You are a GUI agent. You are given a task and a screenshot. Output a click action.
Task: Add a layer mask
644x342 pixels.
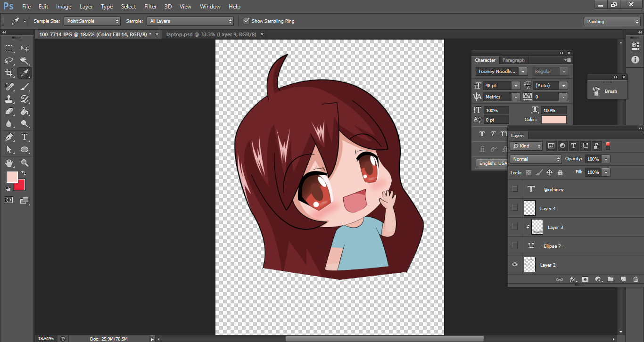(x=585, y=279)
